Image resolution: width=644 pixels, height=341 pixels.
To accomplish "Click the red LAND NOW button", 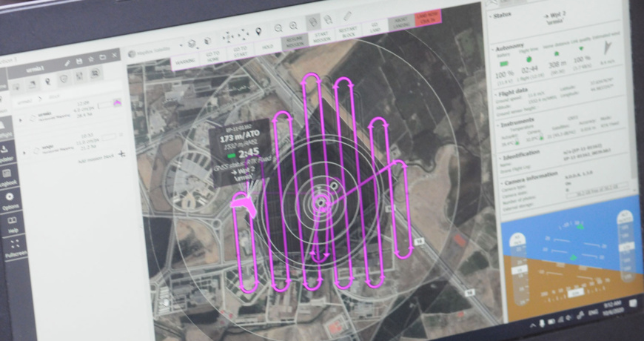I will 428,17.
